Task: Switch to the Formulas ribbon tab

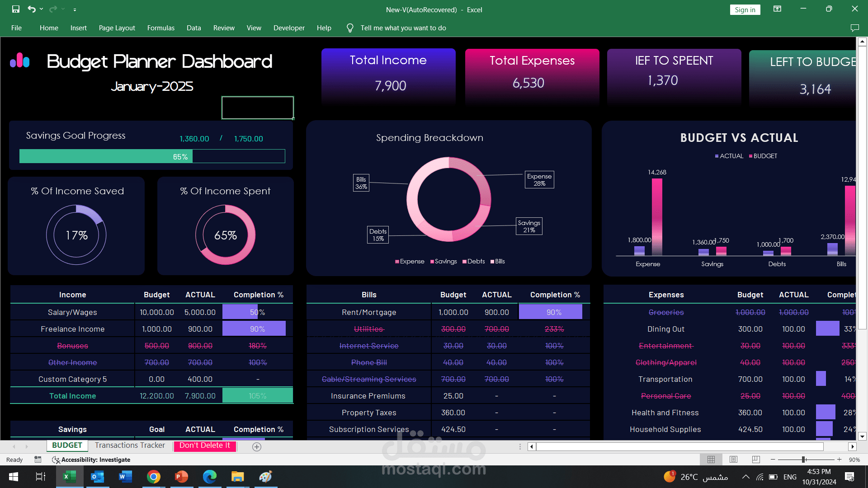Action: (x=160, y=28)
